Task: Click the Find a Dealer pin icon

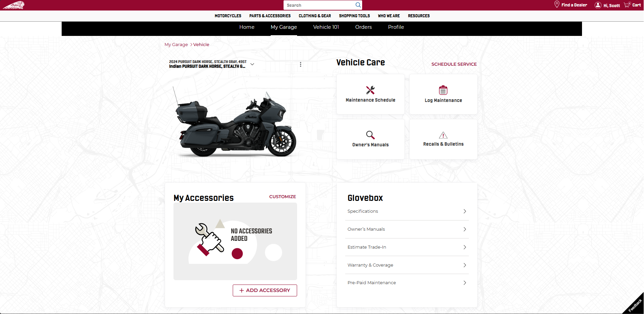Action: pyautogui.click(x=557, y=5)
